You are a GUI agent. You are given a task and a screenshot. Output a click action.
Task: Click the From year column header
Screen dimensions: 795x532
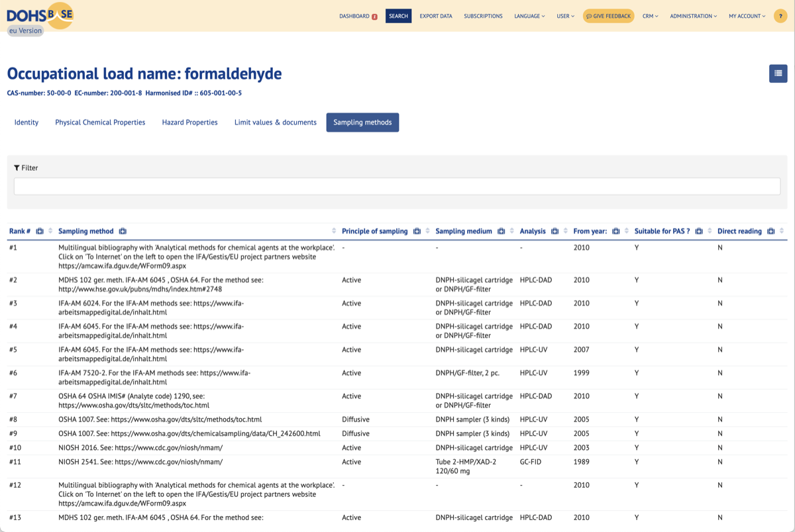[x=590, y=231]
